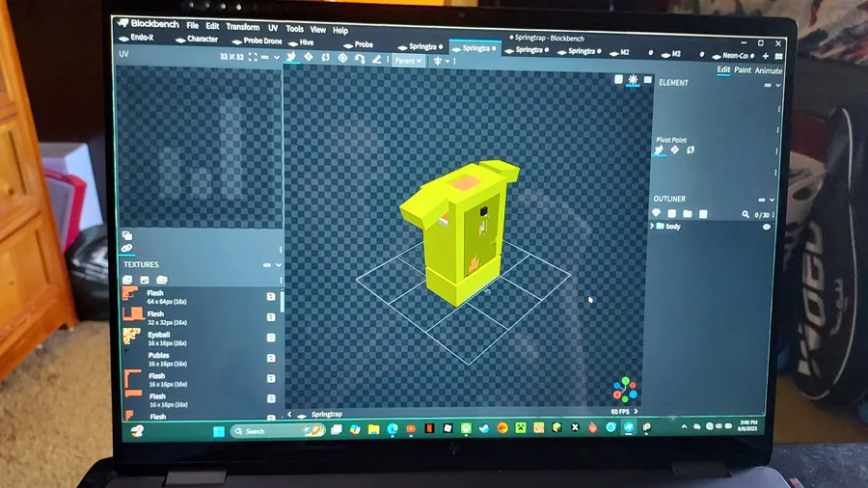This screenshot has height=488, width=868.
Task: Collapse the Element panel chevron
Action: (x=777, y=86)
